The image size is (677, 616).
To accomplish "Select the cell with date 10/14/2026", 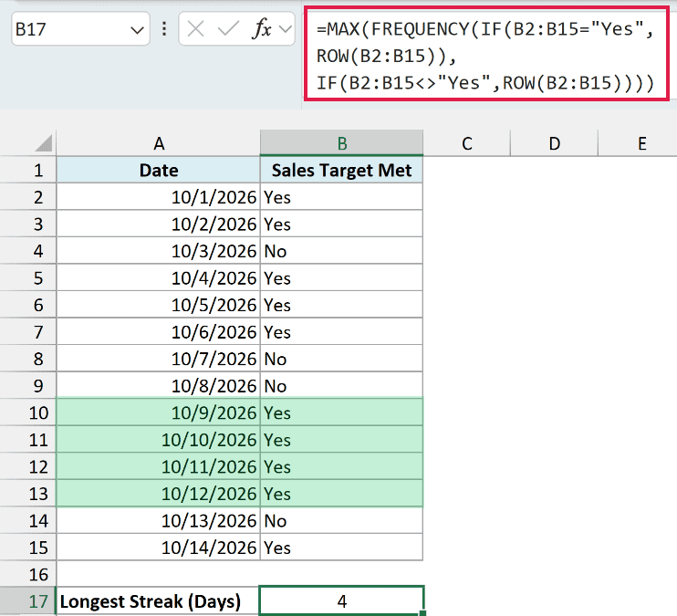I will click(x=159, y=548).
